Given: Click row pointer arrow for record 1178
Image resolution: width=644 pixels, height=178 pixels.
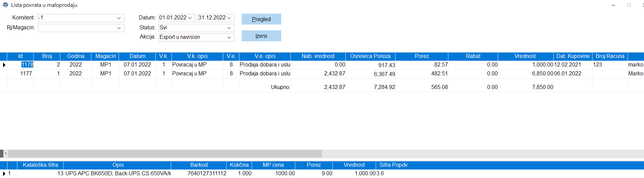Looking at the screenshot, I should click(x=4, y=65).
